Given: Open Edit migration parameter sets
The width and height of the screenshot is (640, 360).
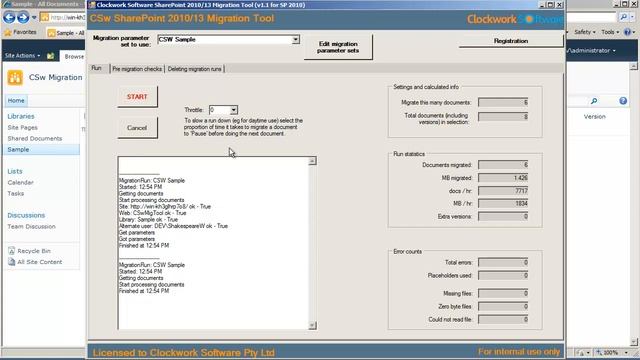Looking at the screenshot, I should [x=338, y=47].
